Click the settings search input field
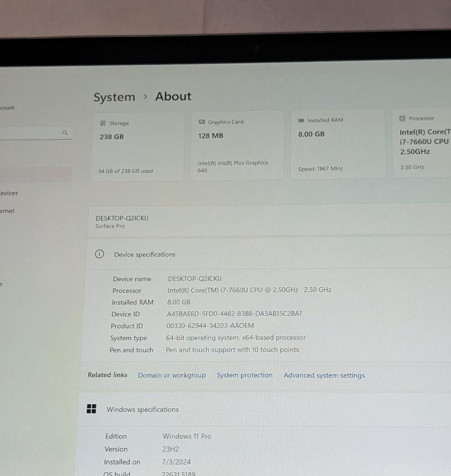451x476 pixels. click(x=36, y=133)
